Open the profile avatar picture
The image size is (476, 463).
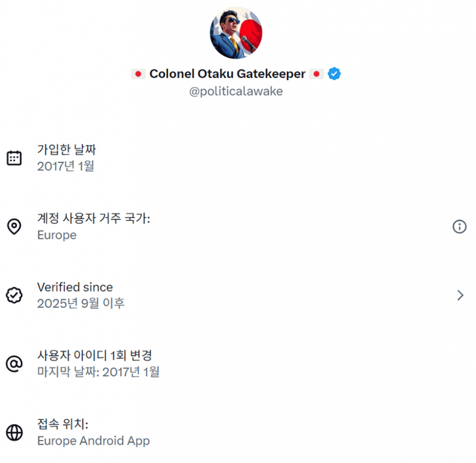click(237, 33)
